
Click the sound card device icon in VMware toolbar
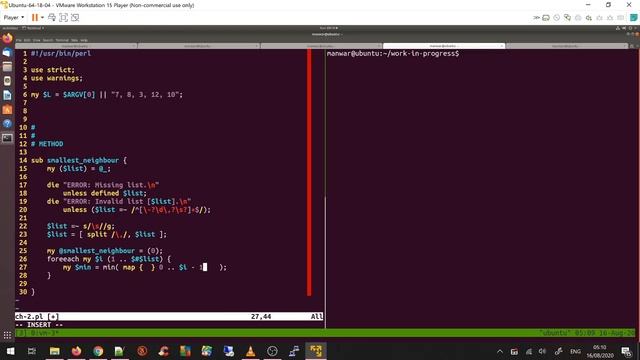(x=589, y=18)
